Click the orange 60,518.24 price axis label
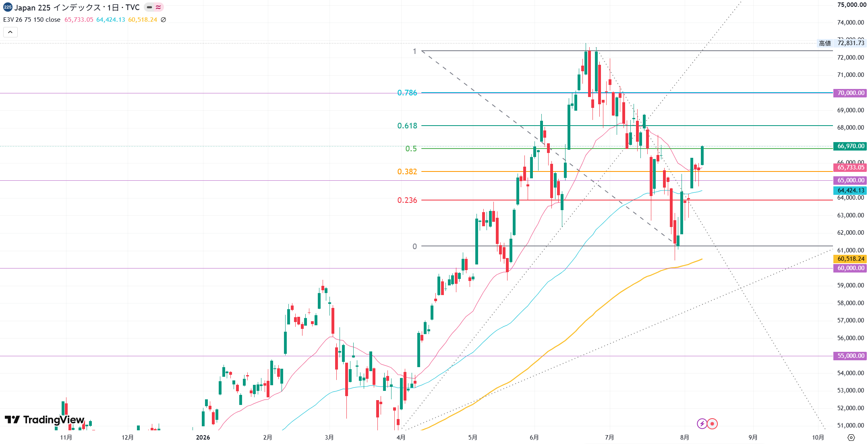Viewport: 868px width, 444px height. pos(851,259)
